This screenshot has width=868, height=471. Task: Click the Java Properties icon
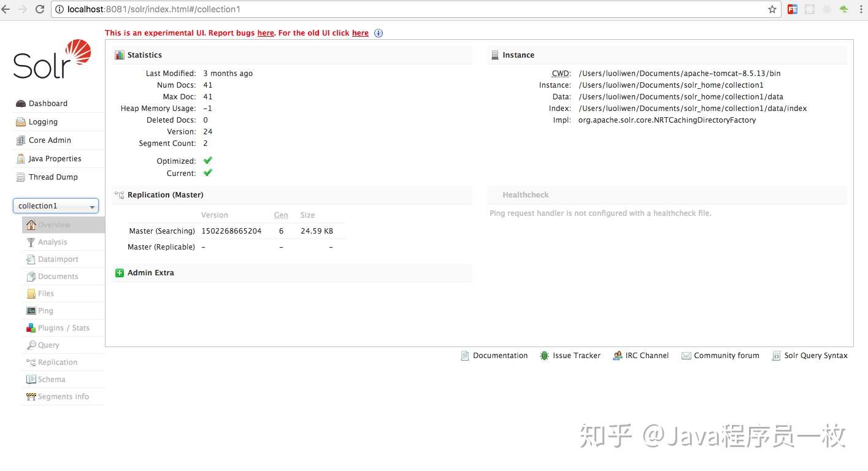pyautogui.click(x=21, y=159)
